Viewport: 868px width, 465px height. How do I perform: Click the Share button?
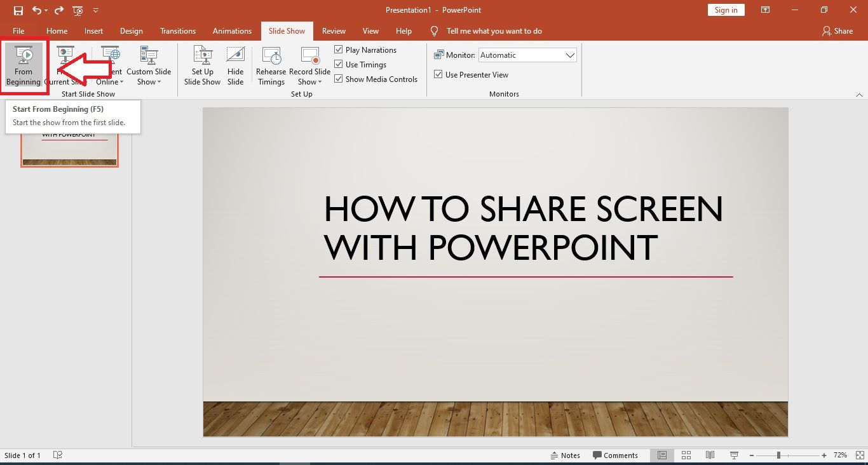pyautogui.click(x=837, y=30)
